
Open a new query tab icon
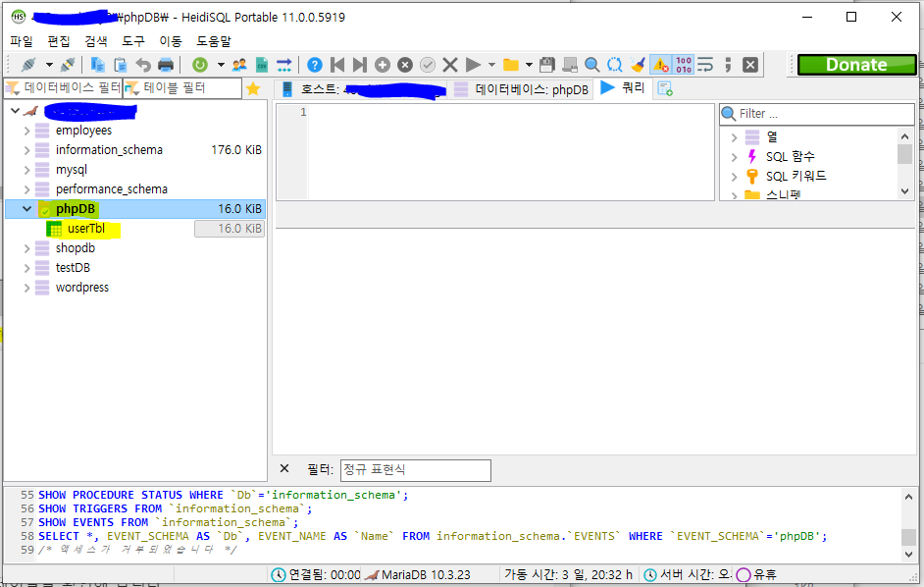click(x=665, y=88)
